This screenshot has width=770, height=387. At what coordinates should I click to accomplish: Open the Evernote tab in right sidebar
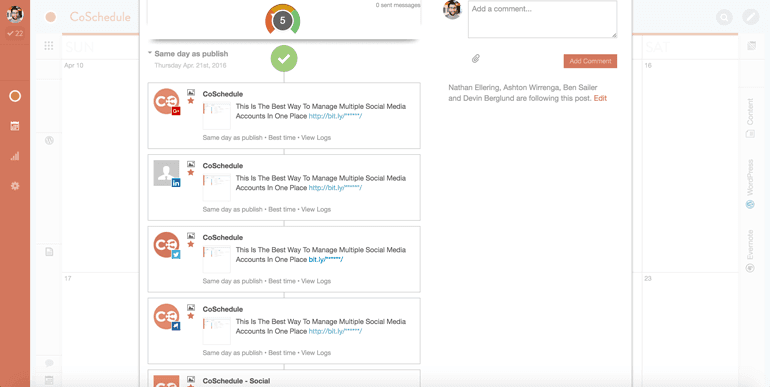[x=750, y=250]
